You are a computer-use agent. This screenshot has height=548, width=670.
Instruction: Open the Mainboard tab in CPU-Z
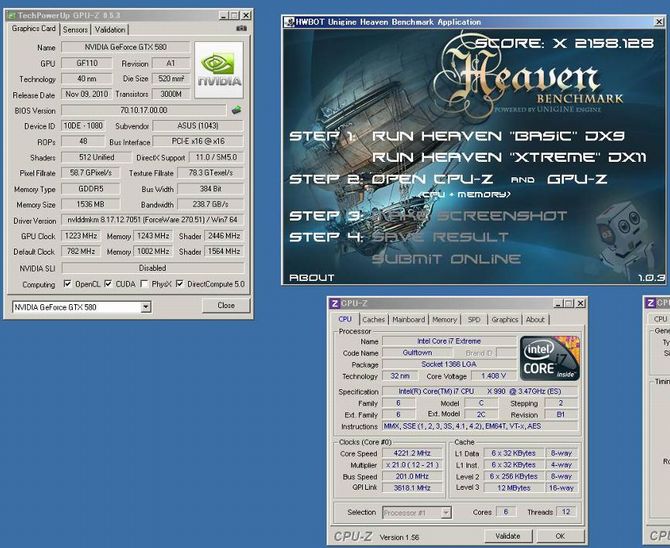click(408, 319)
